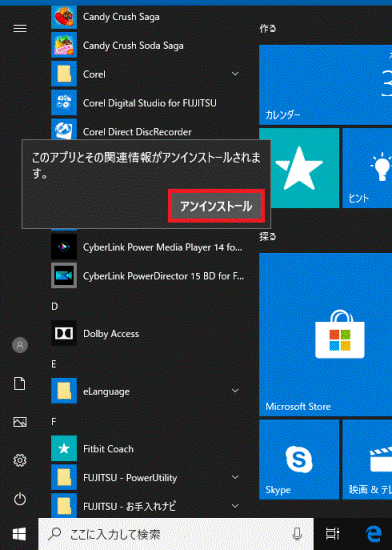The height and width of the screenshot is (550, 392).
Task: Select the Candy Crush Saga label
Action: (x=121, y=17)
